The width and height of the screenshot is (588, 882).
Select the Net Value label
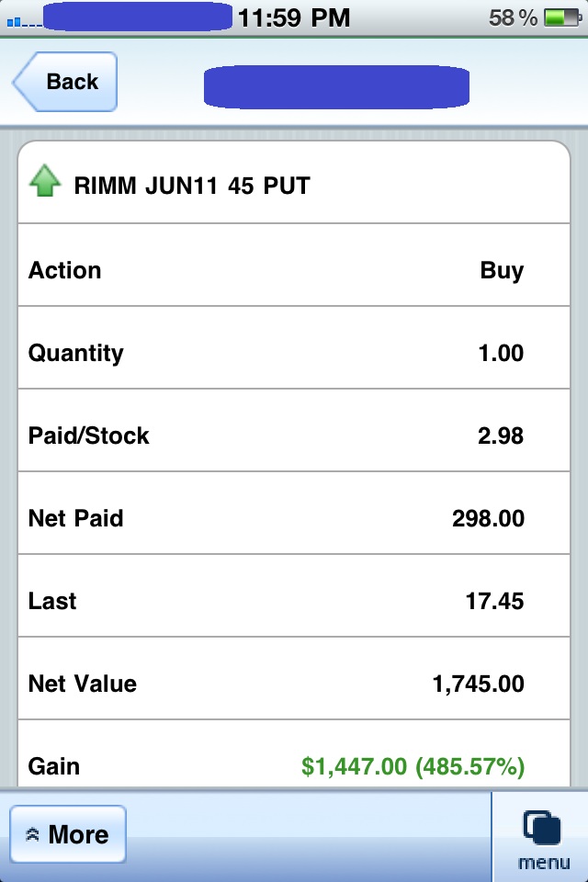(83, 684)
